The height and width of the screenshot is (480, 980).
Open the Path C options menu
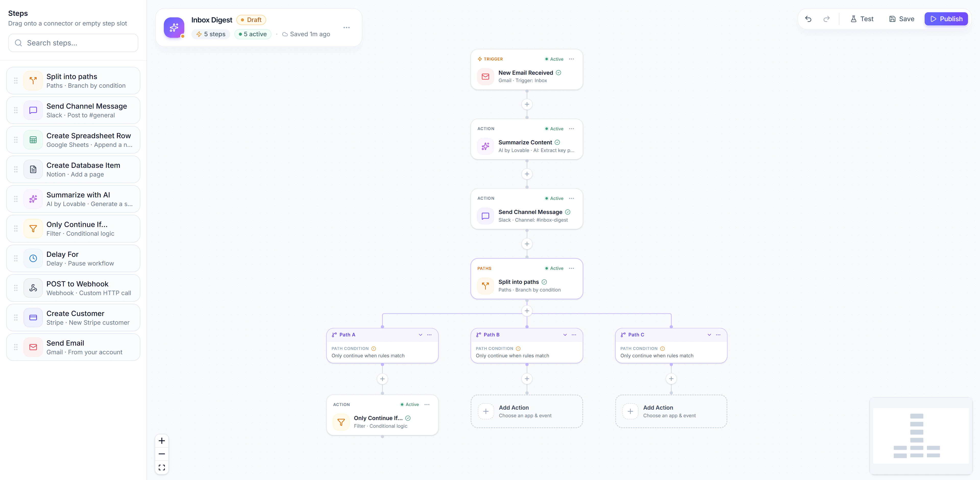718,335
